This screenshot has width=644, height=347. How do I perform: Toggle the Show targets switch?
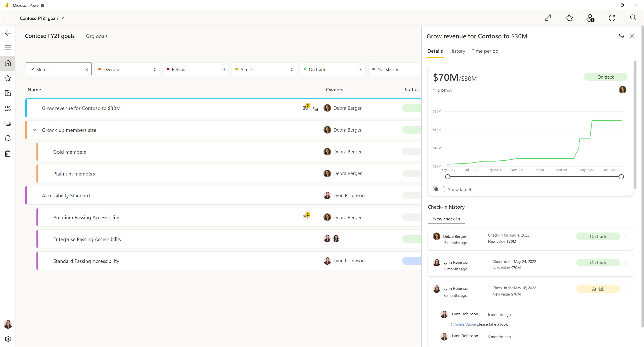439,189
